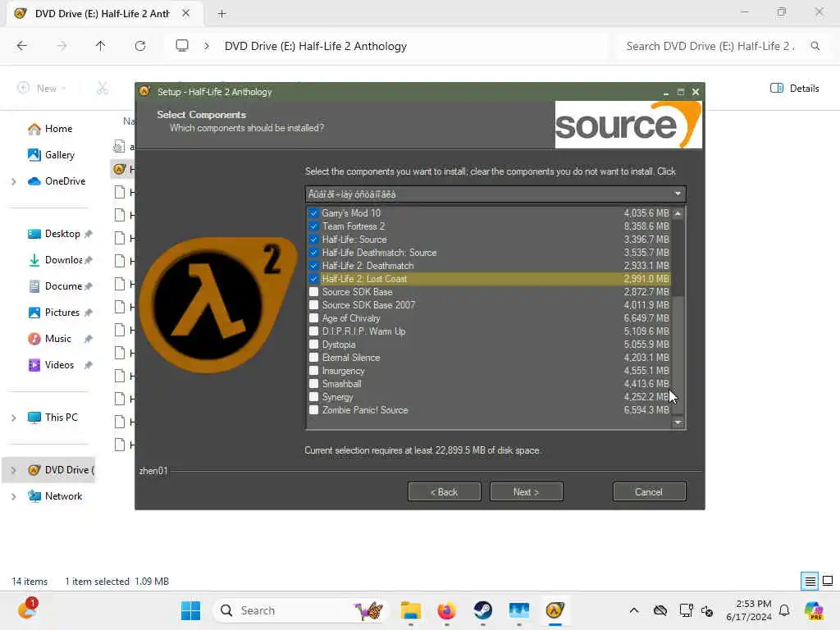Screen dimensions: 840x630
Task: Toggle the Details pane button
Action: coord(794,89)
